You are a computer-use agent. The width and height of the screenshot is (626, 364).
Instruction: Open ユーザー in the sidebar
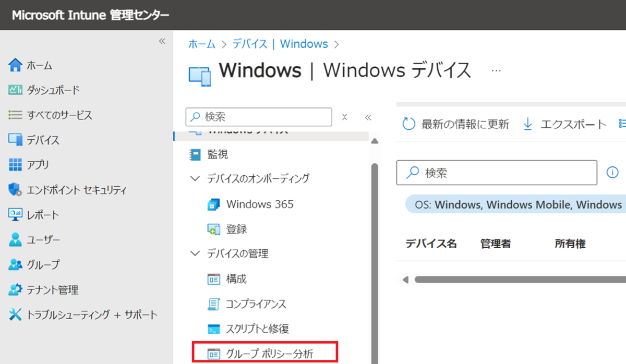coord(35,240)
